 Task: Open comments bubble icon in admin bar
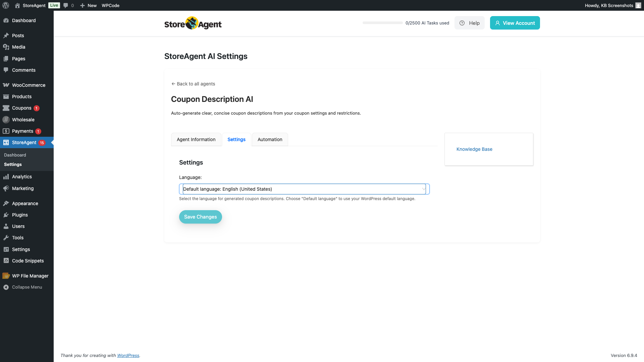[x=66, y=5]
